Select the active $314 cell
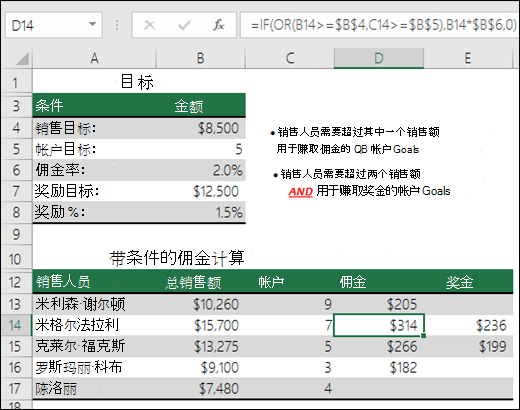The image size is (520, 410). [x=379, y=325]
